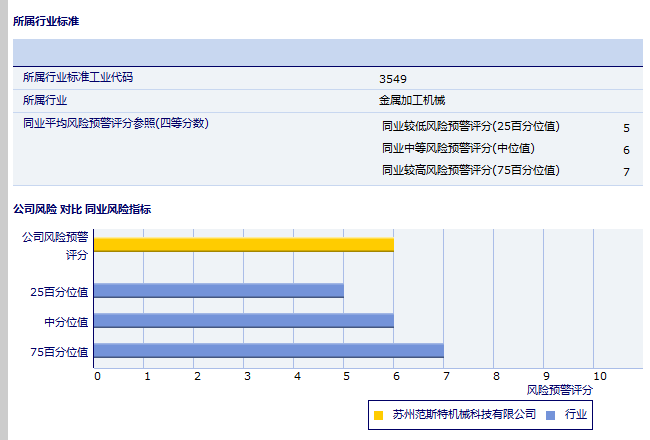
Task: Click the 10 tick label on x-axis
Action: pos(599,376)
